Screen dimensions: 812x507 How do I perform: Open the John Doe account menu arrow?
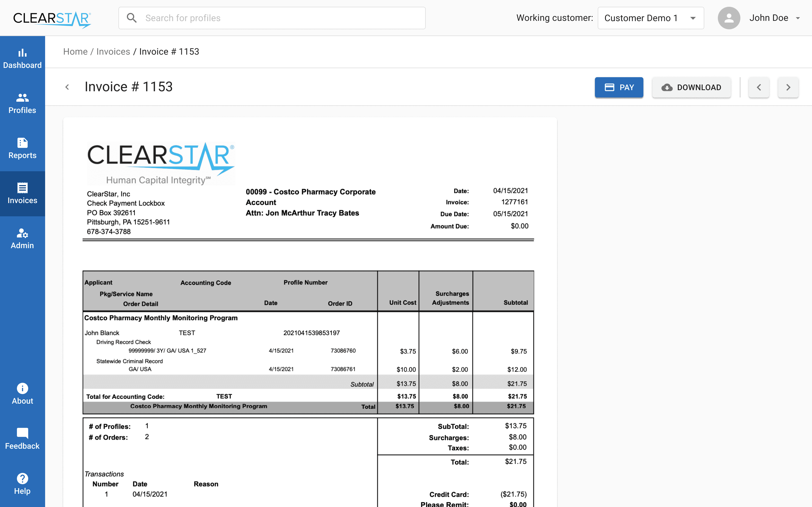click(798, 18)
